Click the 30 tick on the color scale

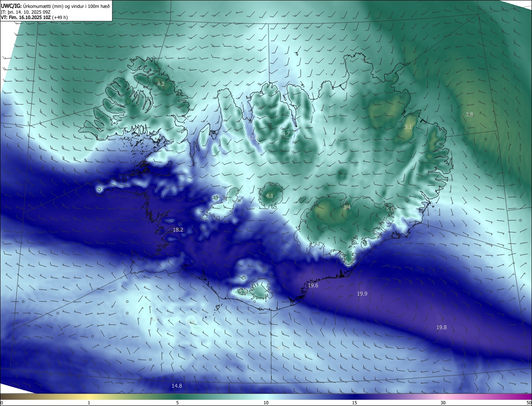(x=443, y=403)
